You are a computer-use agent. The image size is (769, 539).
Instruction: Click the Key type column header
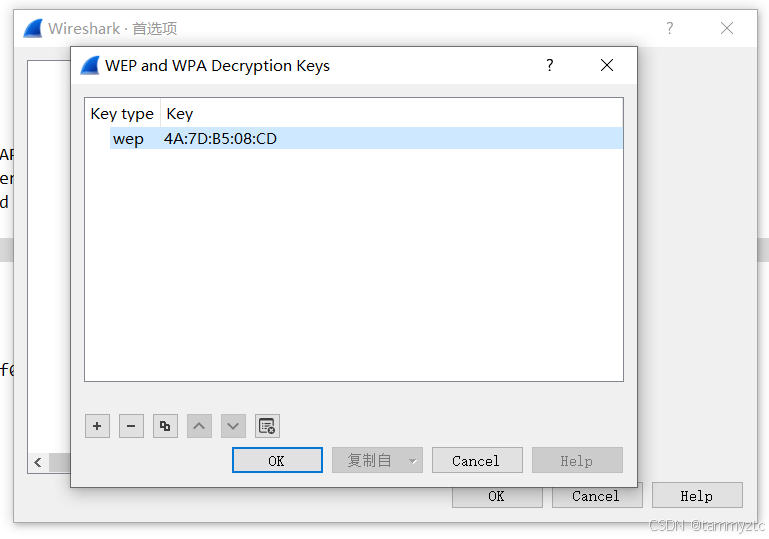click(x=122, y=114)
